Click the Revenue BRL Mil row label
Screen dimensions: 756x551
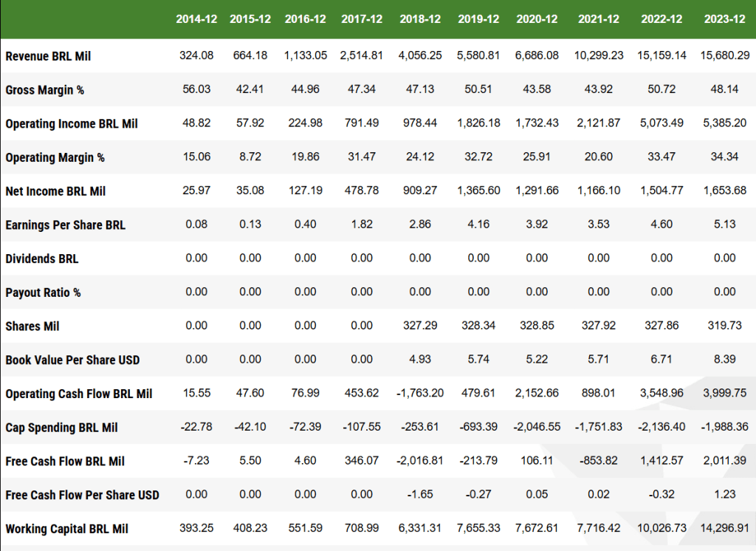pos(48,56)
